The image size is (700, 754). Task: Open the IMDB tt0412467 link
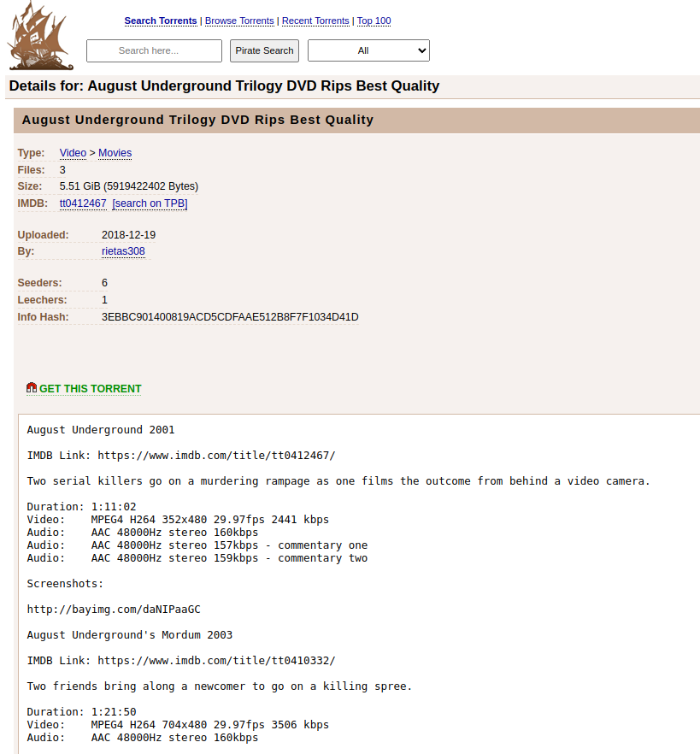point(83,203)
